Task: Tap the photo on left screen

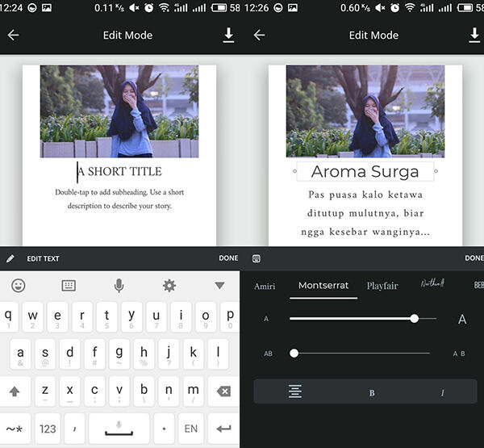Action: (119, 111)
